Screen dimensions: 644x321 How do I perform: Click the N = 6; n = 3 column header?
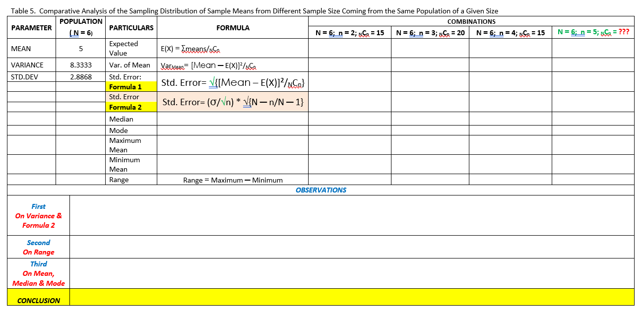pos(430,33)
